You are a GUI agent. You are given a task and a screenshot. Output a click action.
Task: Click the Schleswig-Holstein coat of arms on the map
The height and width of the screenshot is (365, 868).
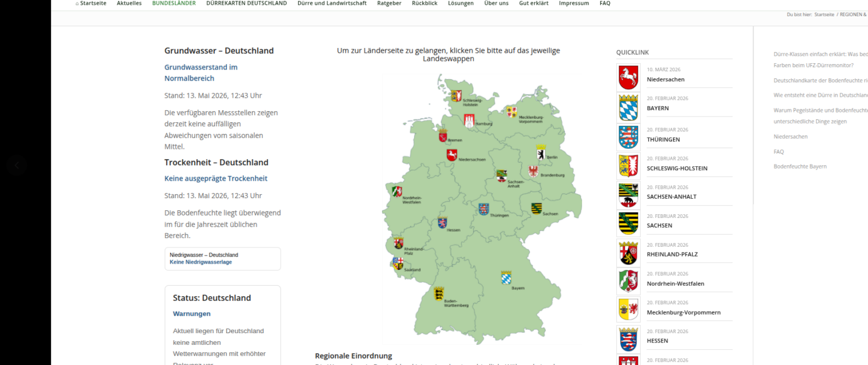[456, 96]
